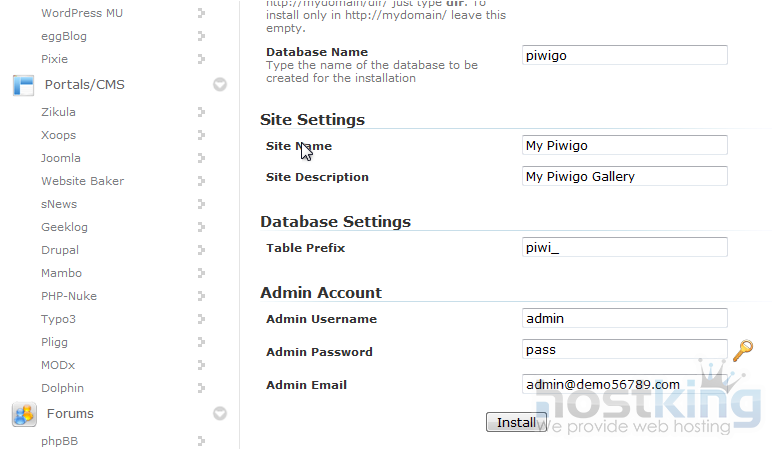
Task: Collapse the Forums section arrow
Action: [x=220, y=414]
